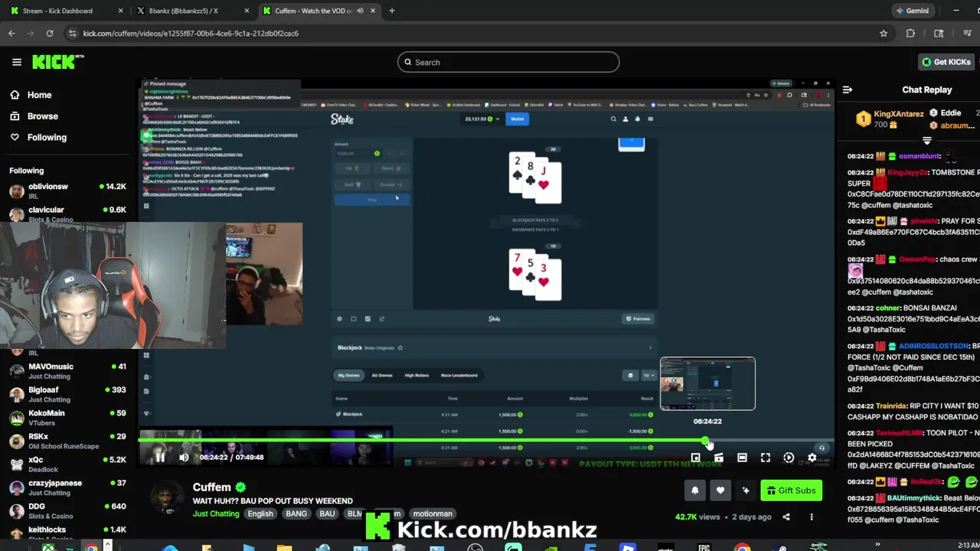Open the Kick hamburger menu
The width and height of the screenshot is (980, 551).
[x=16, y=62]
